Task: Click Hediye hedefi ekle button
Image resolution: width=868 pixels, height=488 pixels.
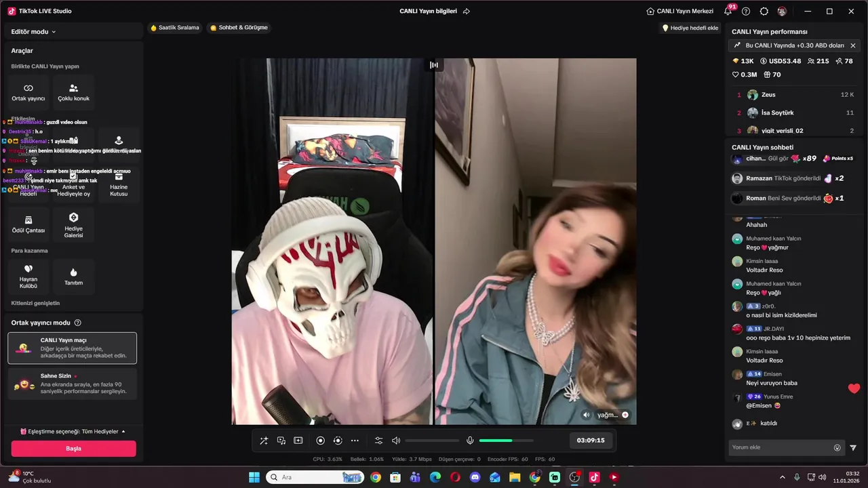Action: 690,28
